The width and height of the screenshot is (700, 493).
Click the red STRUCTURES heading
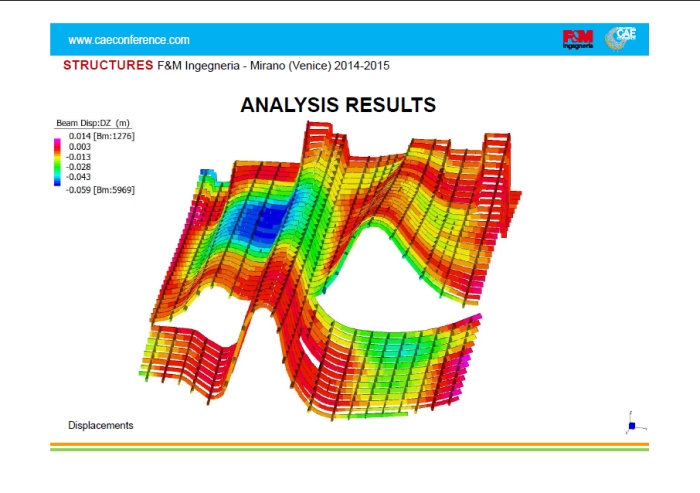pyautogui.click(x=108, y=65)
